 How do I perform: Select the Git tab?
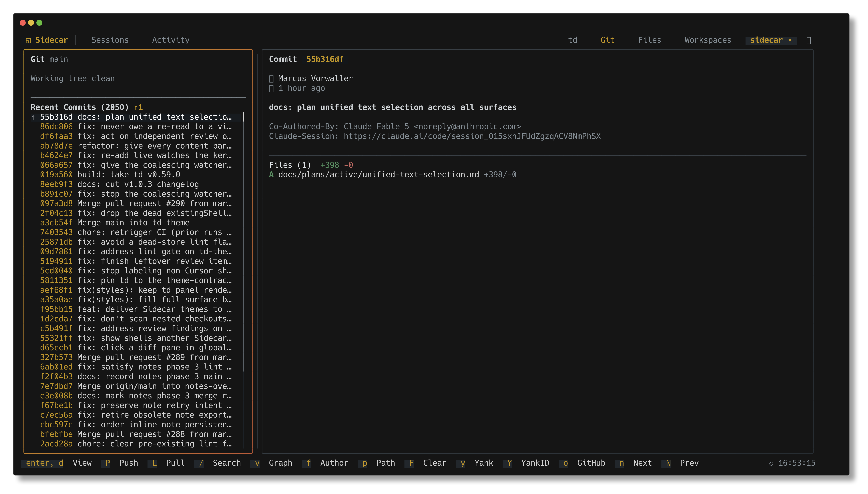click(608, 40)
